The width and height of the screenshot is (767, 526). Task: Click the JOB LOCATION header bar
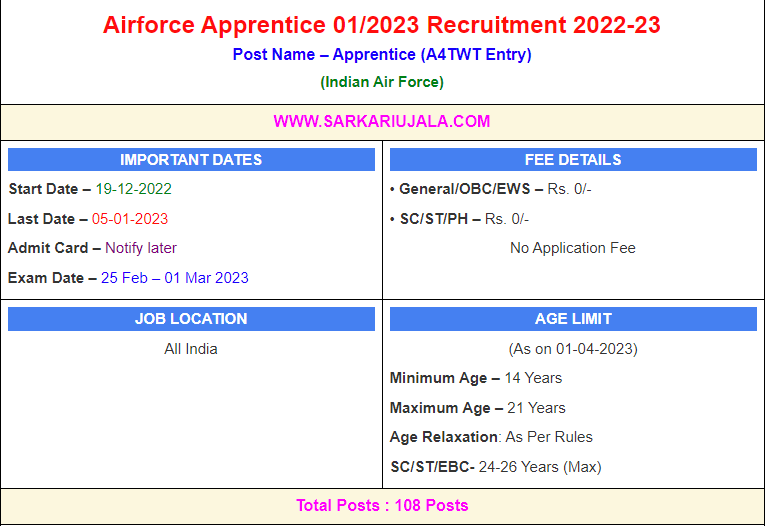(x=191, y=319)
